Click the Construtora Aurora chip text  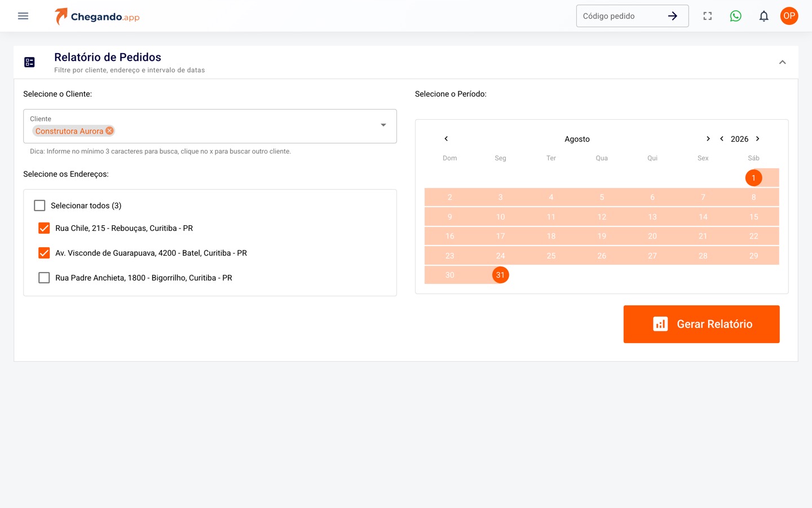[x=69, y=131]
